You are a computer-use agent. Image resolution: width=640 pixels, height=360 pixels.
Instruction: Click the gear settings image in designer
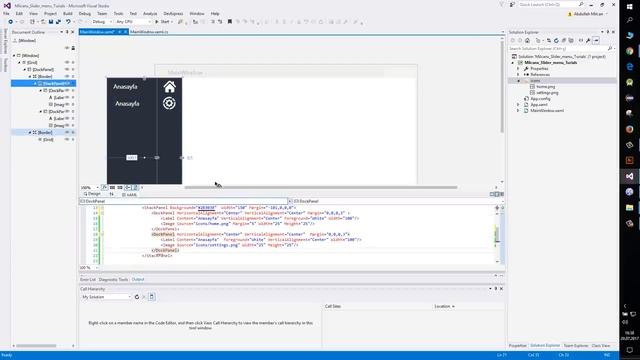[169, 103]
